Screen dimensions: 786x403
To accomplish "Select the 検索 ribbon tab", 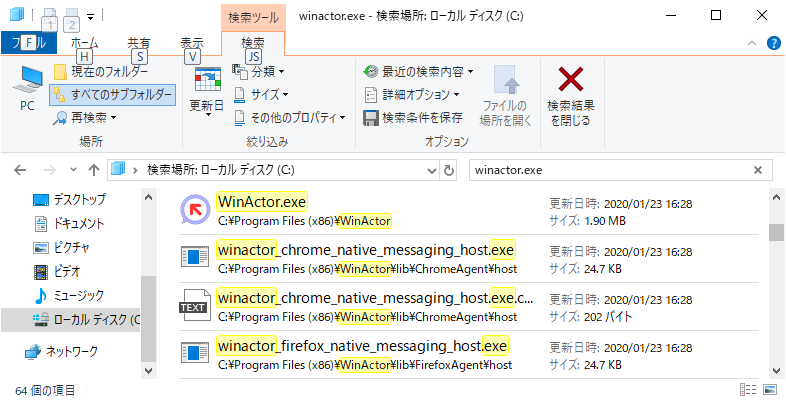I will [253, 43].
